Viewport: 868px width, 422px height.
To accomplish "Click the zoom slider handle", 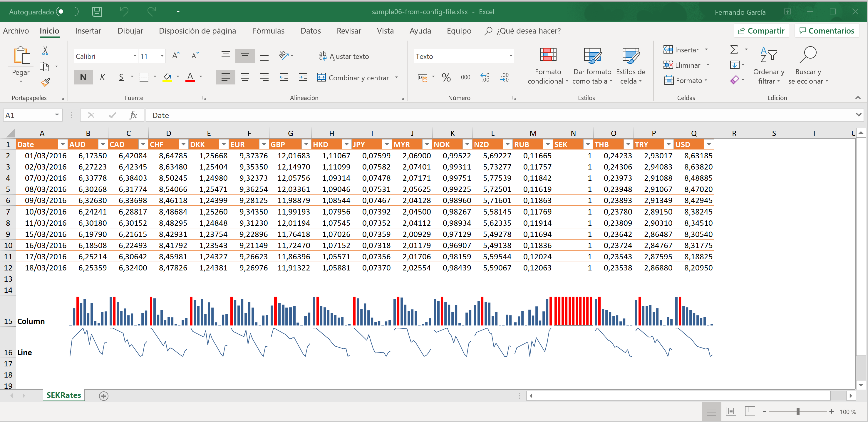I will tap(797, 411).
